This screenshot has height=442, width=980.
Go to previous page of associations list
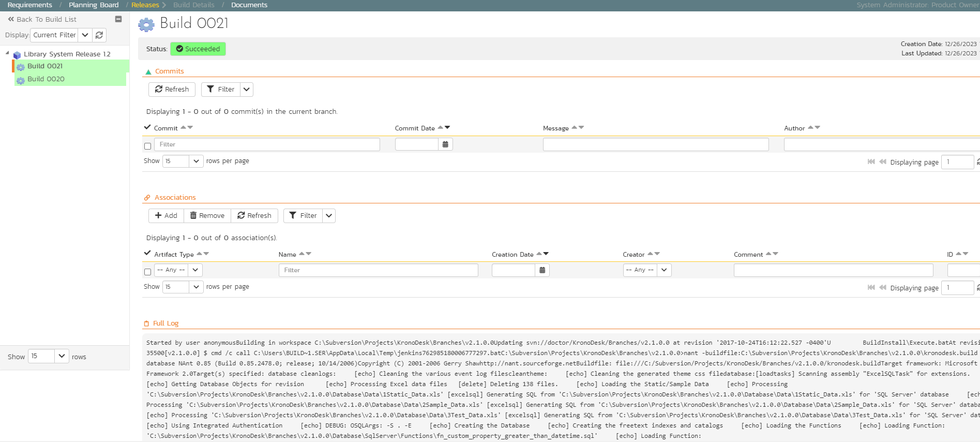coord(883,288)
